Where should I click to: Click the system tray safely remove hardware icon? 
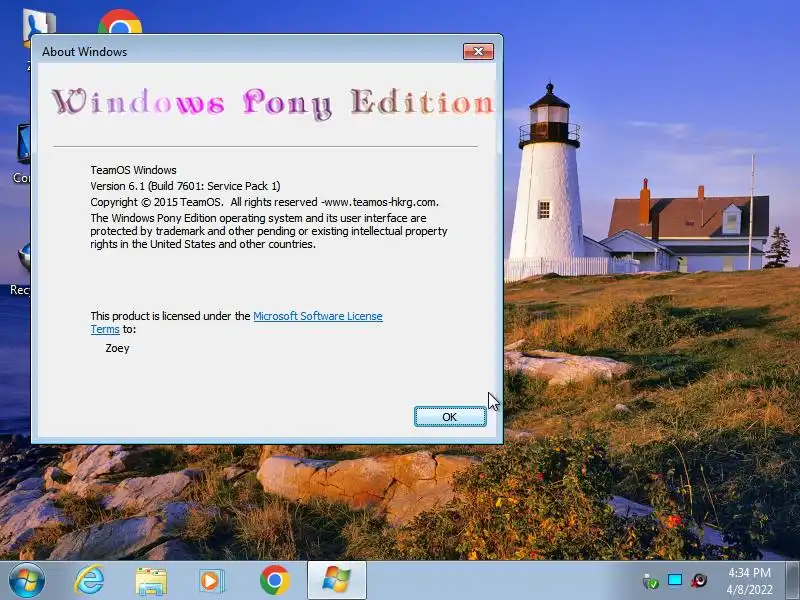(x=651, y=581)
